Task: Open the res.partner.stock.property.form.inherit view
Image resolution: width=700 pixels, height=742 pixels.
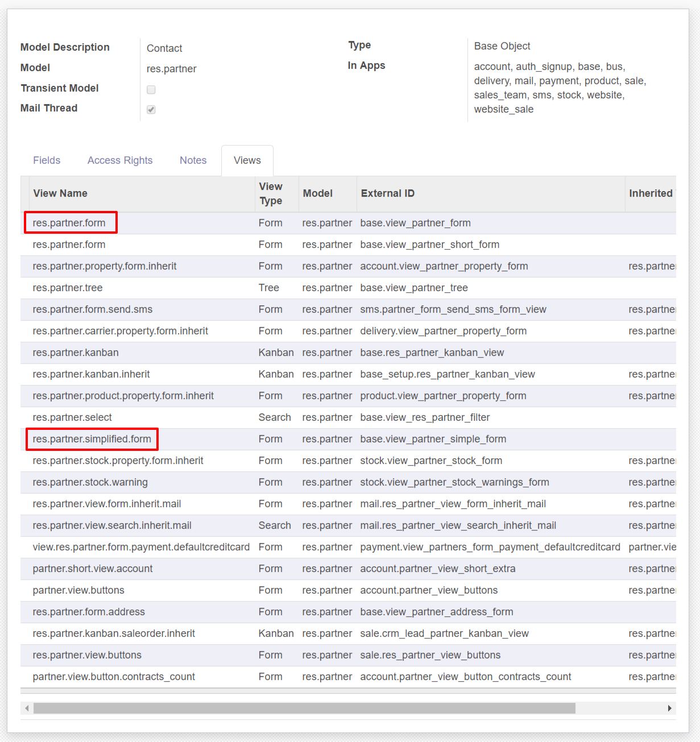Action: click(348, 461)
